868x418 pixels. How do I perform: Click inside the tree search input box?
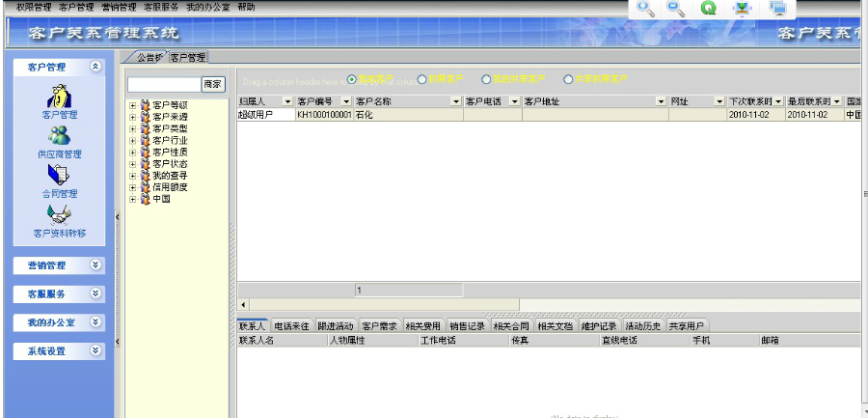pos(164,84)
